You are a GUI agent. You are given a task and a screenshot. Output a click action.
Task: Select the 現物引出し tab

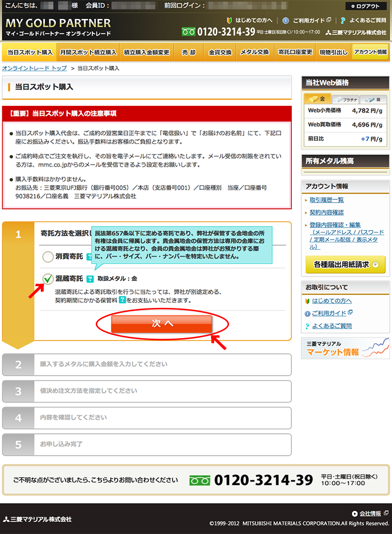pyautogui.click(x=333, y=52)
